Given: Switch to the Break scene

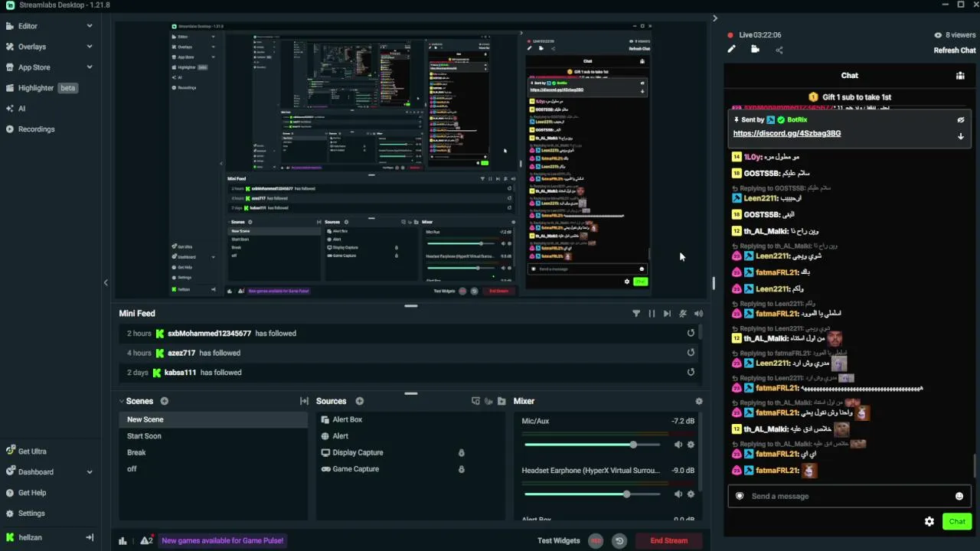Looking at the screenshot, I should point(214,452).
